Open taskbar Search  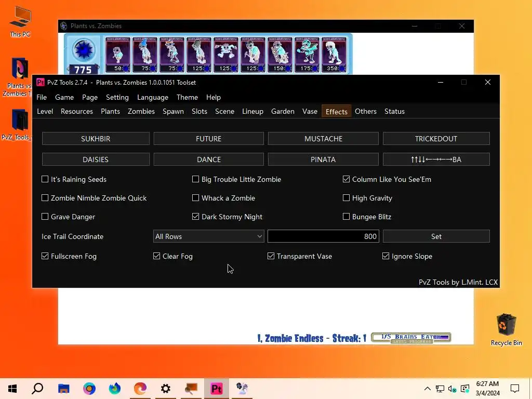click(37, 389)
